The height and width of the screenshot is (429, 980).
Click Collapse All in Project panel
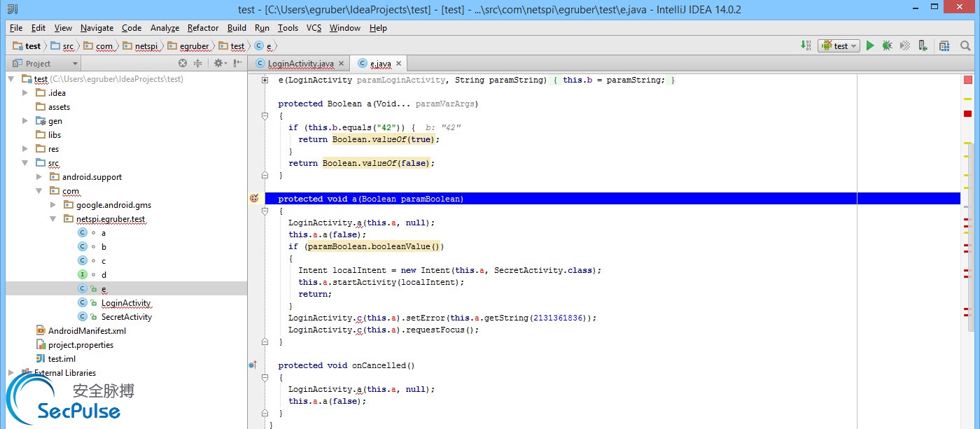point(197,63)
